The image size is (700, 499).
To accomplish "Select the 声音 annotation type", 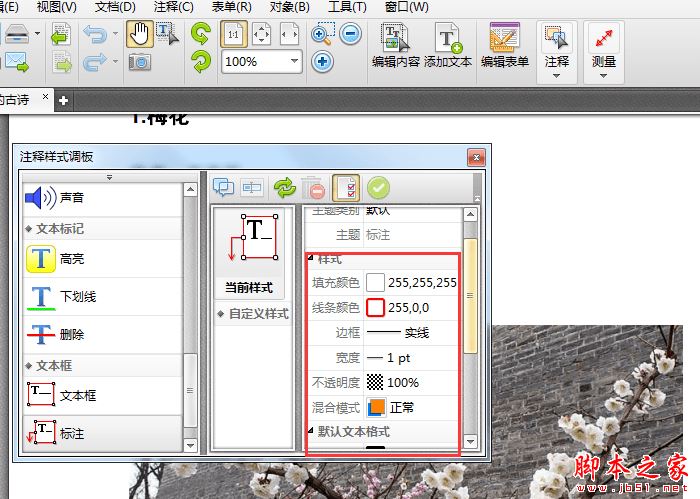I will 103,197.
